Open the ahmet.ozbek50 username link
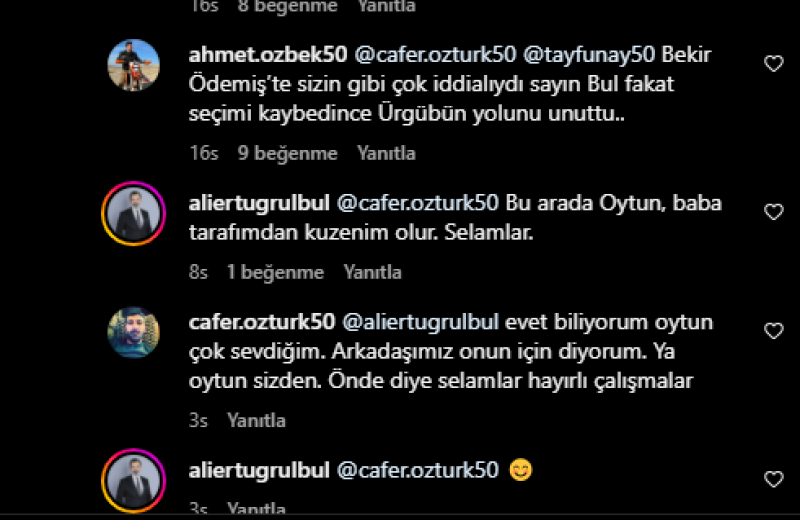 [x=268, y=55]
